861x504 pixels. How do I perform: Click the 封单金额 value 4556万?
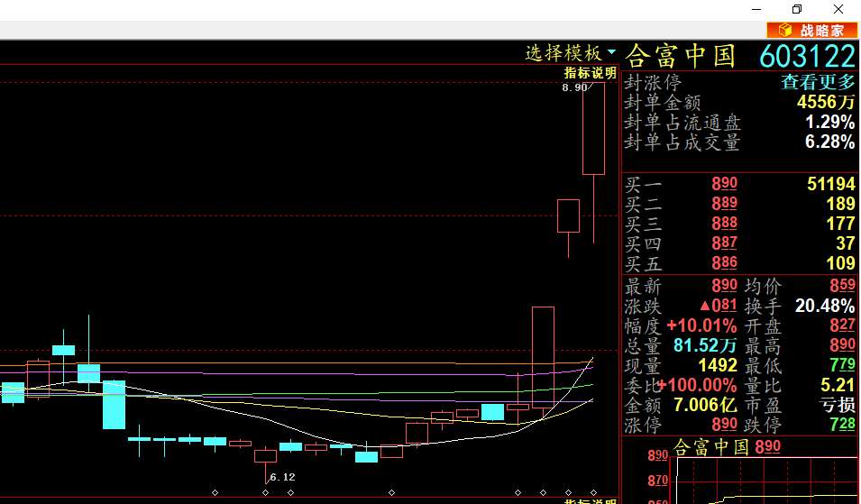point(827,102)
